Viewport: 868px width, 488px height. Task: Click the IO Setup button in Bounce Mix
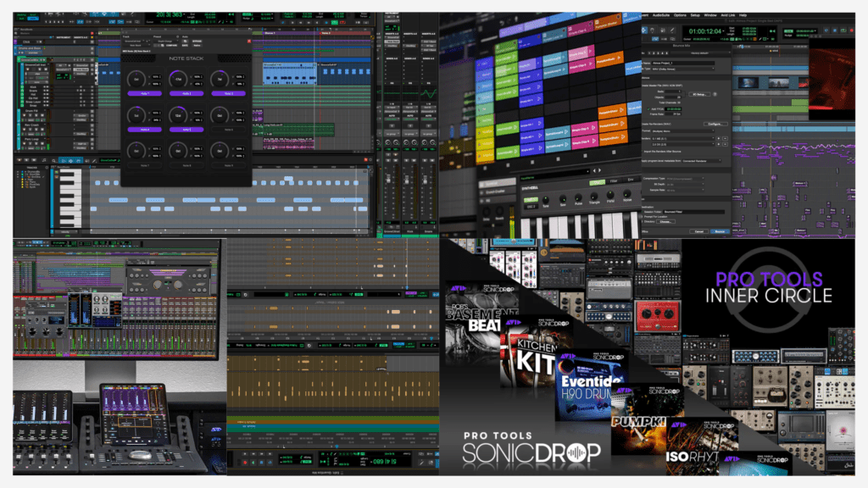pyautogui.click(x=699, y=95)
